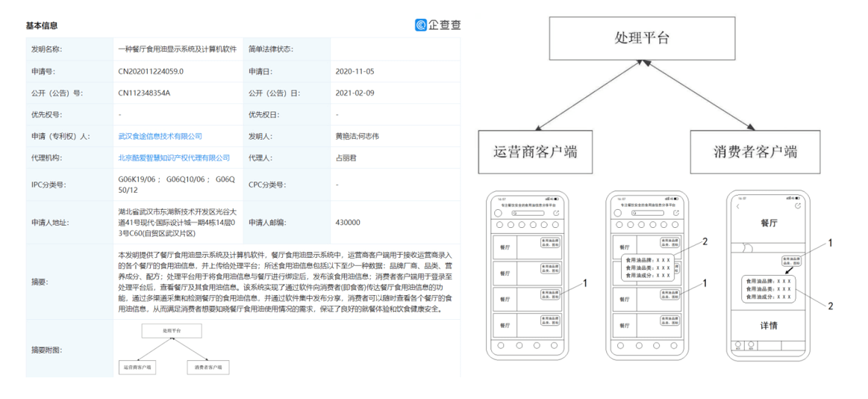
Task: Open applicant link 武汉食途信息技术有限公司
Action: [160, 136]
